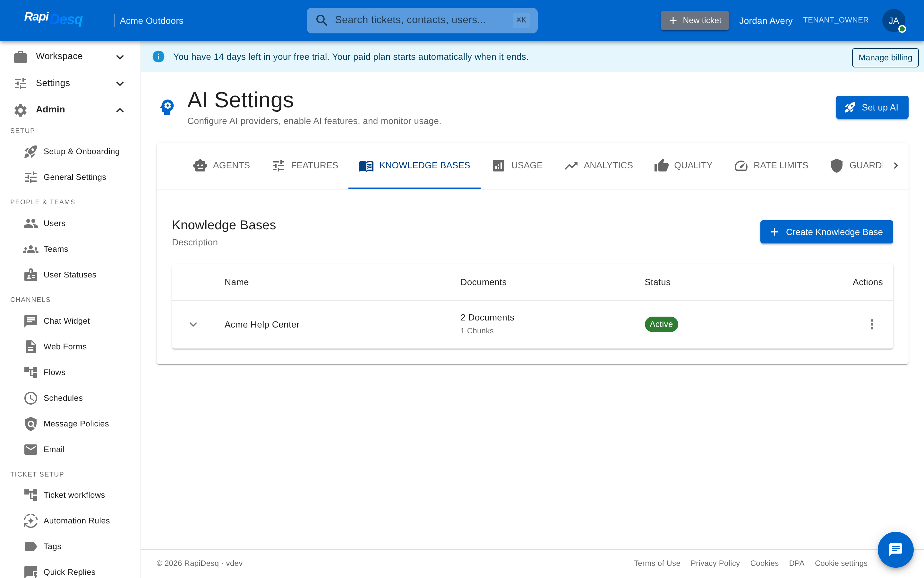The image size is (924, 578).
Task: Open Users in sidebar
Action: [70, 223]
